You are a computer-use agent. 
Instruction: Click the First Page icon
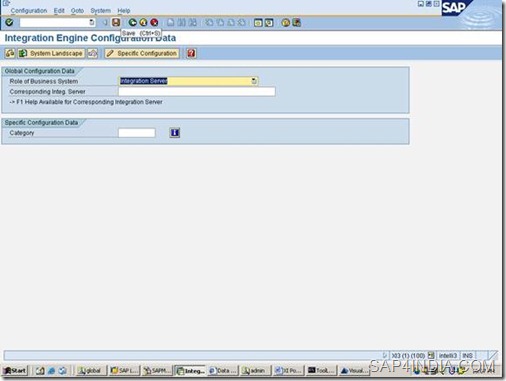209,22
